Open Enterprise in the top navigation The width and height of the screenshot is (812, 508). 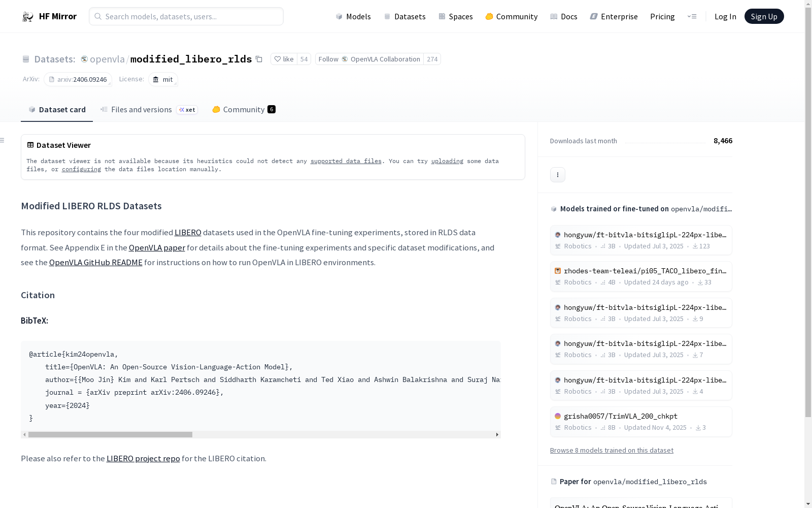(x=614, y=16)
